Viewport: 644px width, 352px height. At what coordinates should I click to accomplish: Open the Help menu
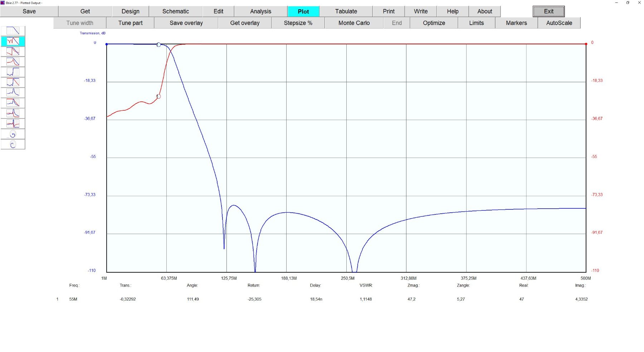(x=453, y=11)
